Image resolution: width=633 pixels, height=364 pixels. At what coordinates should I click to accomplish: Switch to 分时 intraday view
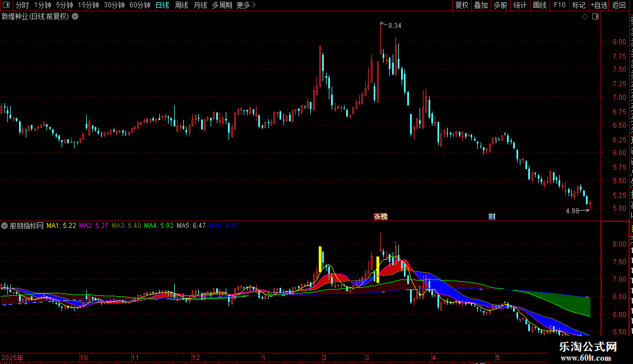pyautogui.click(x=22, y=5)
